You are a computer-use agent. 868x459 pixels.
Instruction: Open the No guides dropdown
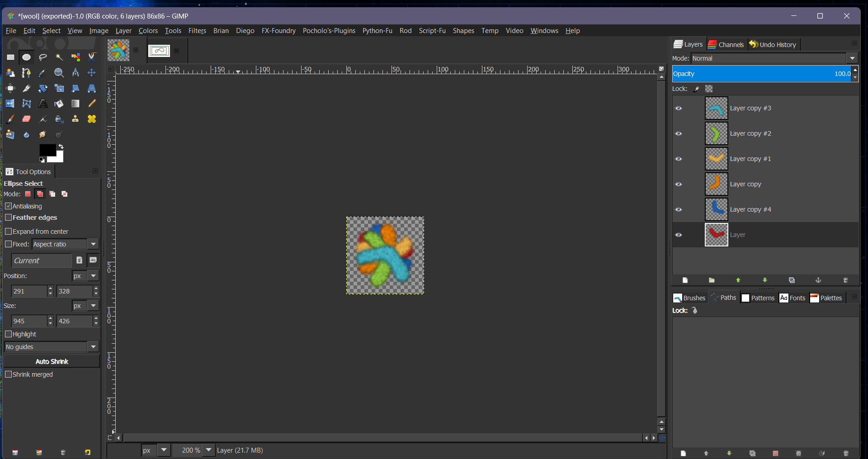(93, 346)
